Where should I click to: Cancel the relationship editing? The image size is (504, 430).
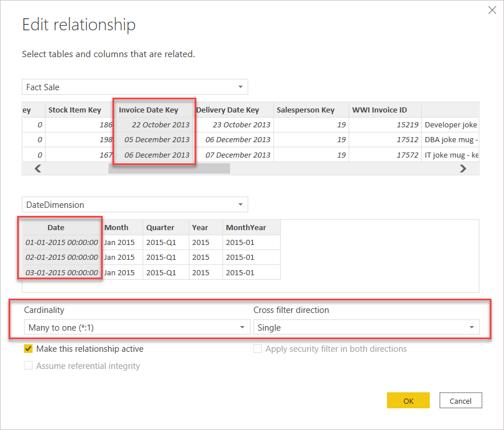460,401
